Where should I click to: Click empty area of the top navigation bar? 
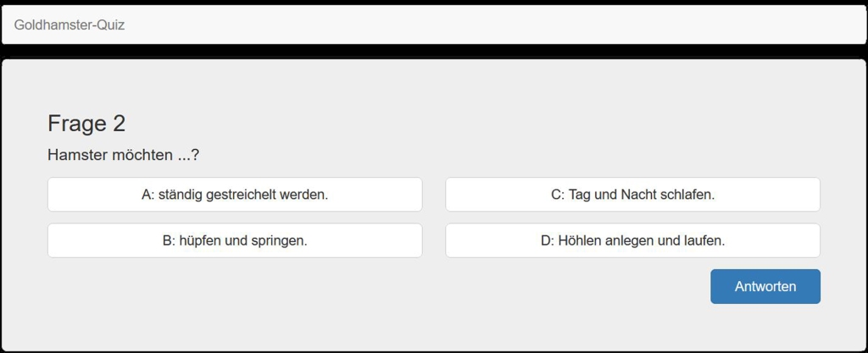pyautogui.click(x=509, y=25)
